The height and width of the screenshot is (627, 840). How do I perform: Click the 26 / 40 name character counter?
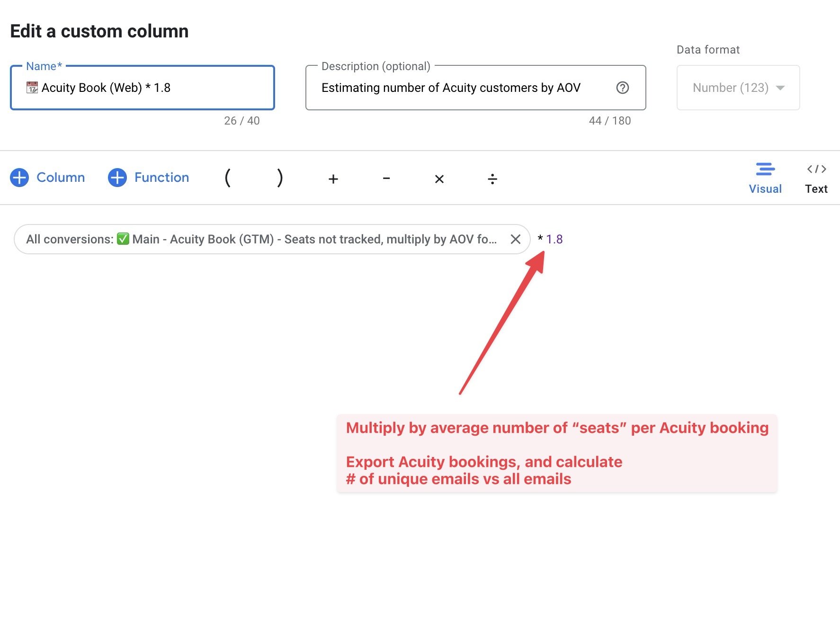click(x=242, y=121)
